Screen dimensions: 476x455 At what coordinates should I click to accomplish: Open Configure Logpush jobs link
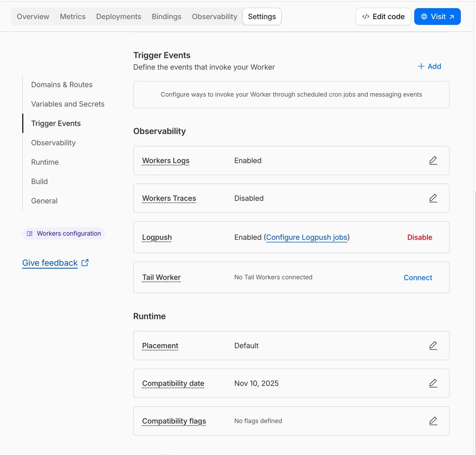(307, 237)
